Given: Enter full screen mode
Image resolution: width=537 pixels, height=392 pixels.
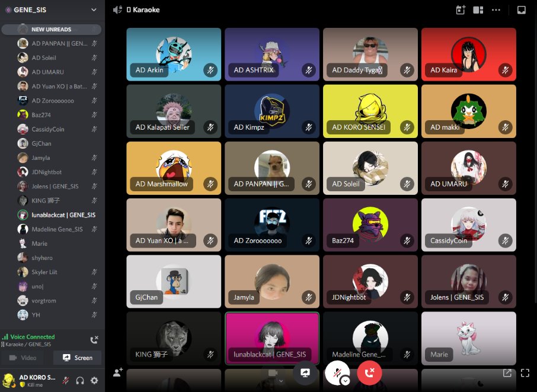Looking at the screenshot, I should coord(525,373).
